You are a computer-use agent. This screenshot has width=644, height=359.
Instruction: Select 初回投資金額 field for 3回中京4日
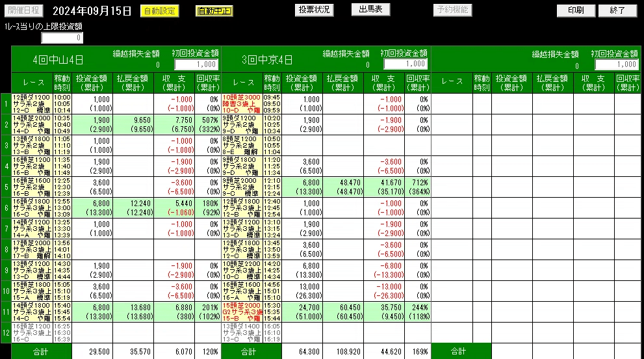406,64
